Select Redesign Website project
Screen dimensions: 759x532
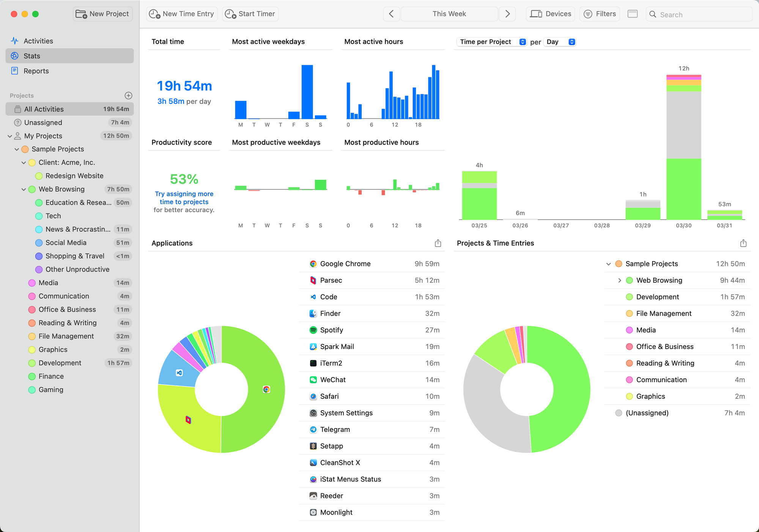tap(70, 176)
